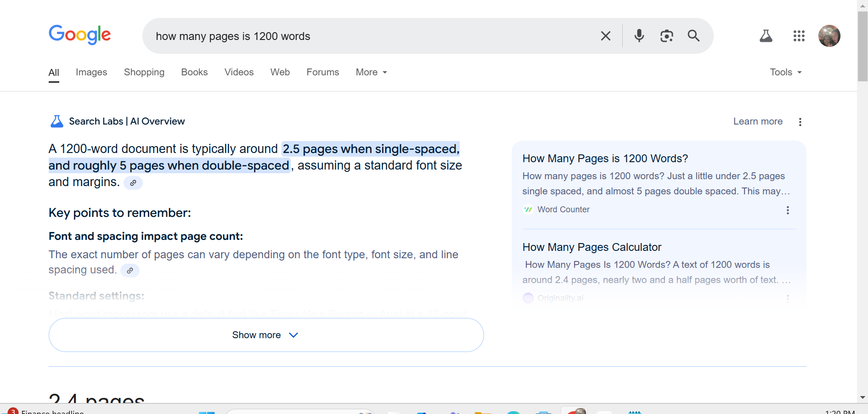
Task: Submit search using the magnifying glass icon
Action: (x=693, y=36)
